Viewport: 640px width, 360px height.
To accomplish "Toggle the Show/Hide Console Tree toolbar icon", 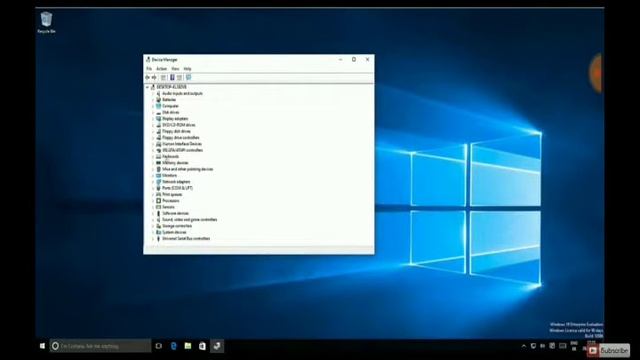I will point(163,78).
